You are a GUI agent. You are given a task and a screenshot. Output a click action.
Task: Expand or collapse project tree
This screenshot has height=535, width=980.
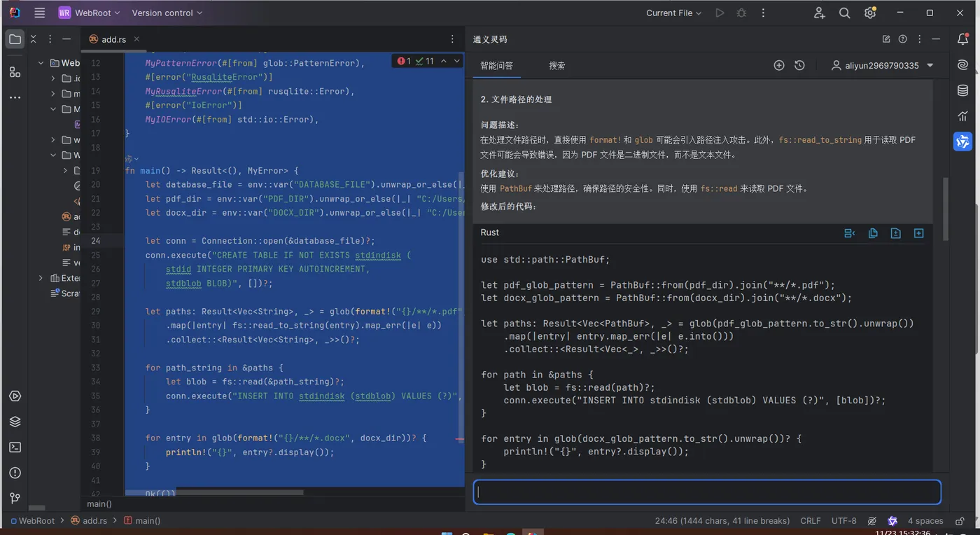(x=32, y=39)
